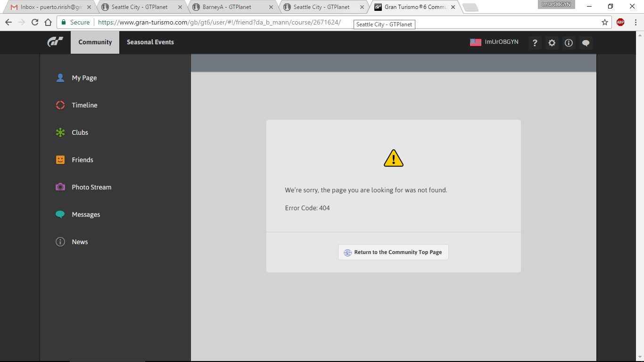Open settings gear icon in header
The image size is (644, 362).
pyautogui.click(x=552, y=43)
